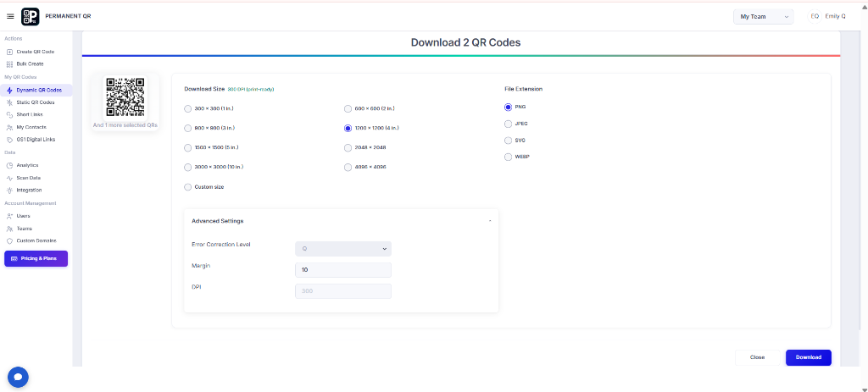
Task: Click the Pricing & Plans card icon
Action: tap(14, 259)
